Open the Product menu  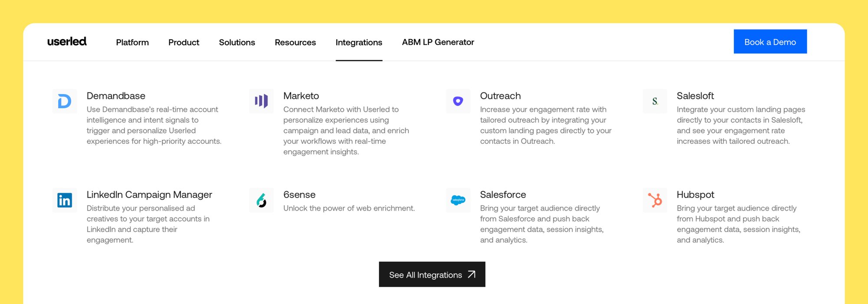coord(184,42)
